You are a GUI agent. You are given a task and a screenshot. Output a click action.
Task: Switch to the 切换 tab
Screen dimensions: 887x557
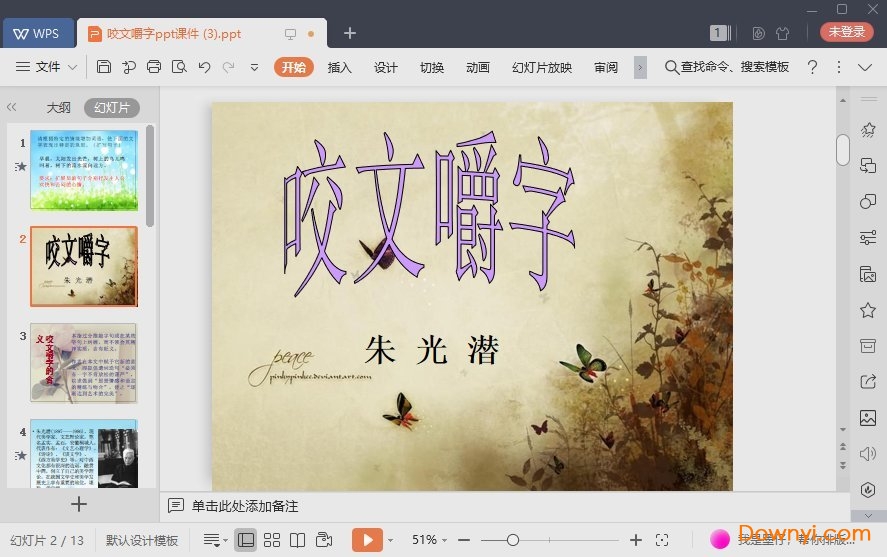(432, 67)
